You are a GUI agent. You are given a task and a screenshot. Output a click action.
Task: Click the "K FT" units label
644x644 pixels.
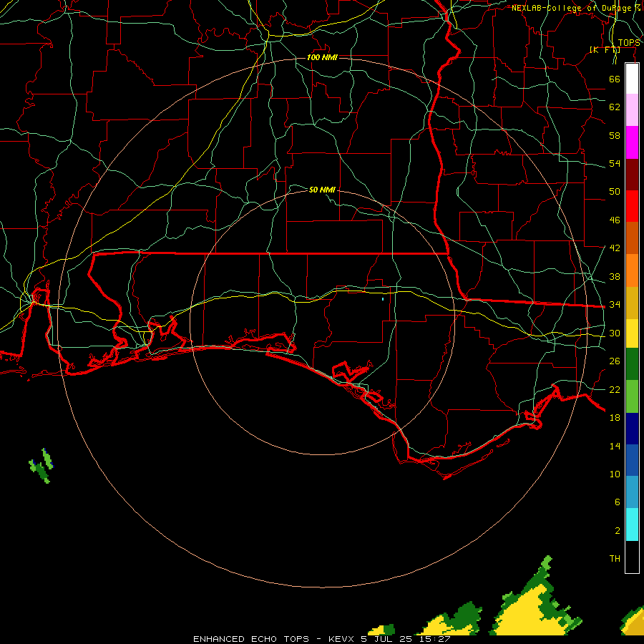point(605,49)
